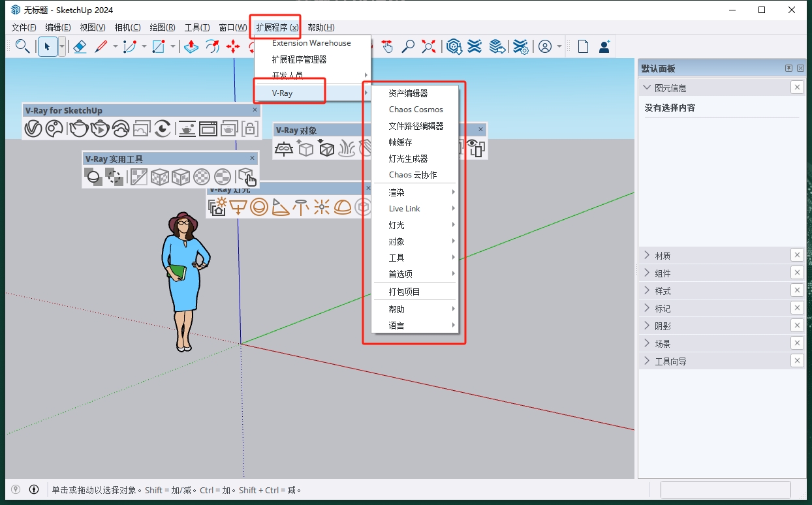Add V-Ray fur grass object
This screenshot has width=812, height=505.
[347, 149]
